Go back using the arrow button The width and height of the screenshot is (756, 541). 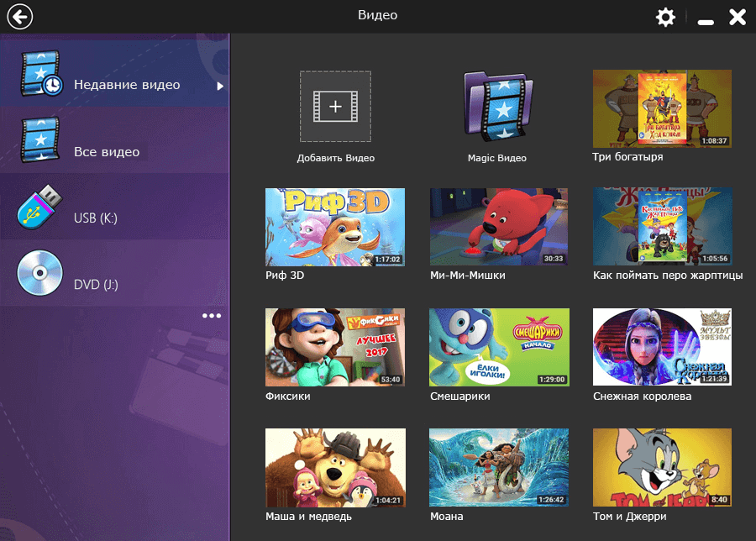click(20, 17)
